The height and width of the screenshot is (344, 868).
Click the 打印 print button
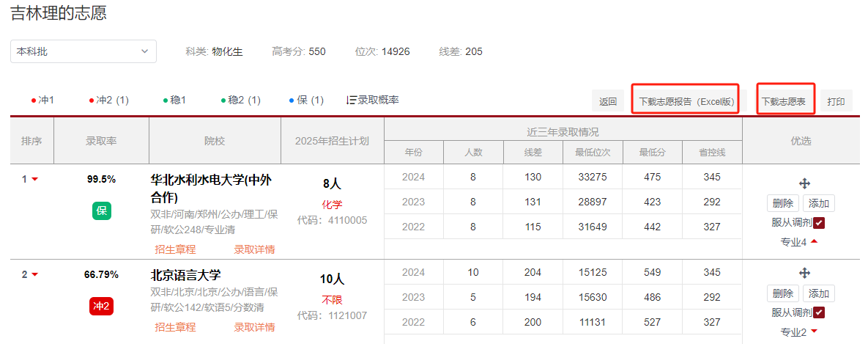[x=836, y=102]
